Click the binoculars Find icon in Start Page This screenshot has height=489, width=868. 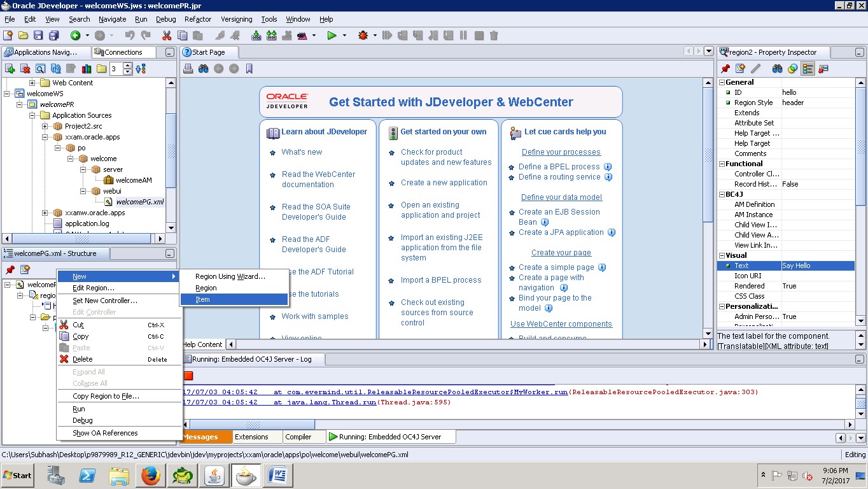[x=204, y=69]
